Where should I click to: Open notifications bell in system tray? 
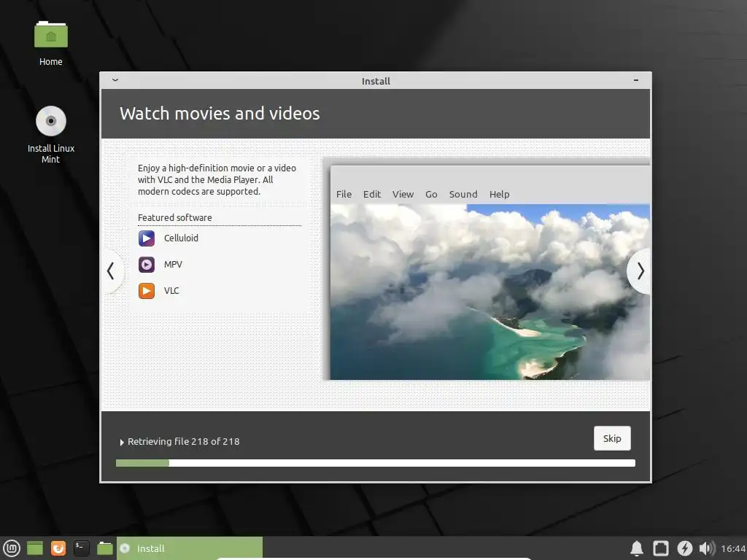point(637,548)
